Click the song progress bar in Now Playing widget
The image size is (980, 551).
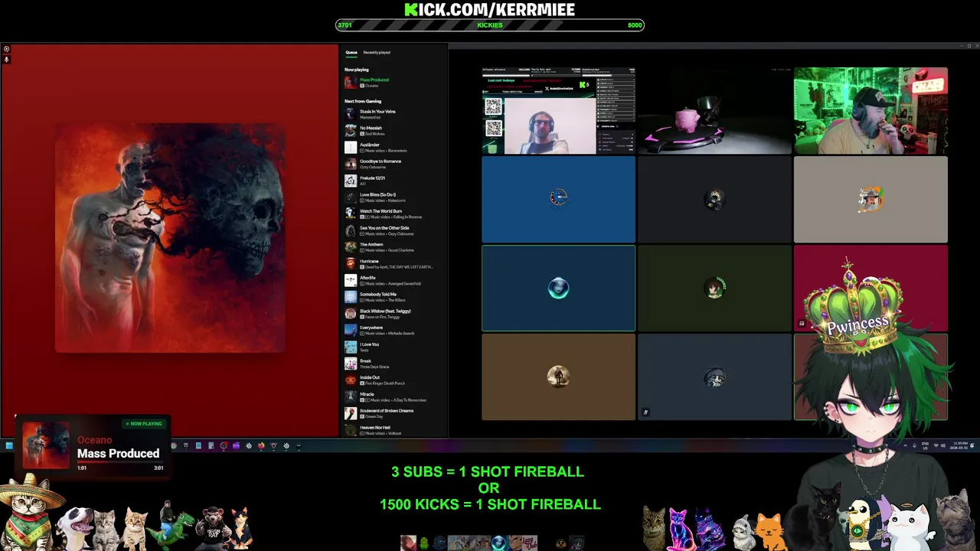tap(119, 462)
